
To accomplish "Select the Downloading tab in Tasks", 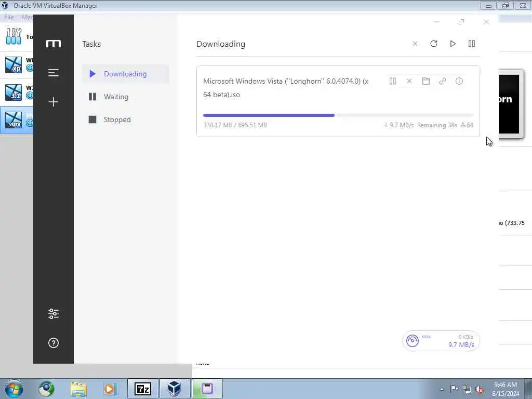I will [126, 74].
